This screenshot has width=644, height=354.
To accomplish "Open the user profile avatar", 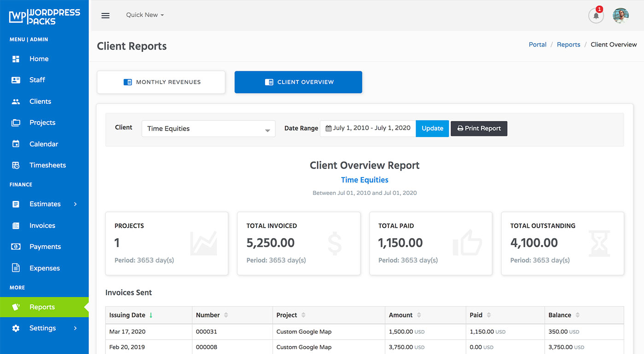I will [x=621, y=15].
